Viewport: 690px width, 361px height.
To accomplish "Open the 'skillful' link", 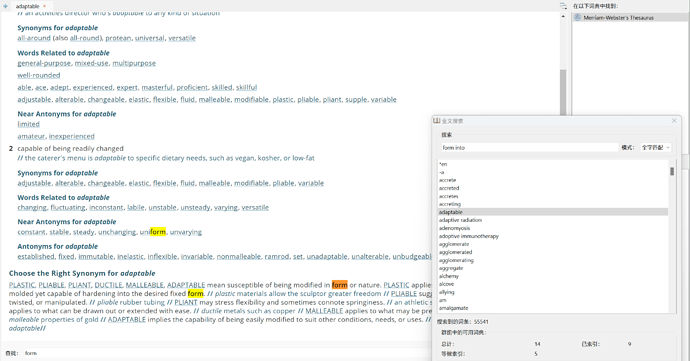I will coord(246,87).
